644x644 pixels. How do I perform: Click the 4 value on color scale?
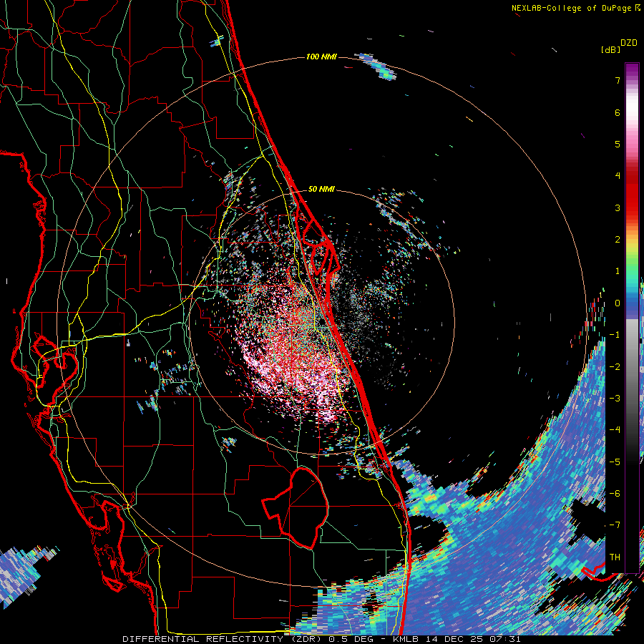(x=618, y=176)
